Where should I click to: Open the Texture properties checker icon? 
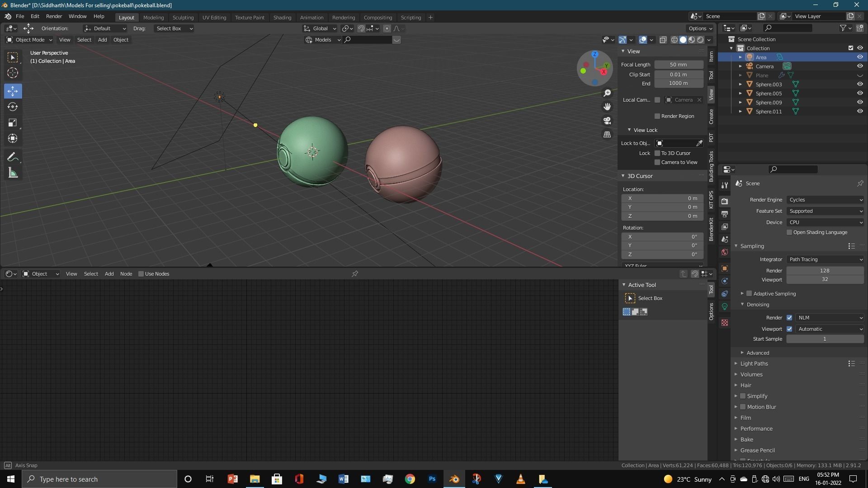pos(725,323)
